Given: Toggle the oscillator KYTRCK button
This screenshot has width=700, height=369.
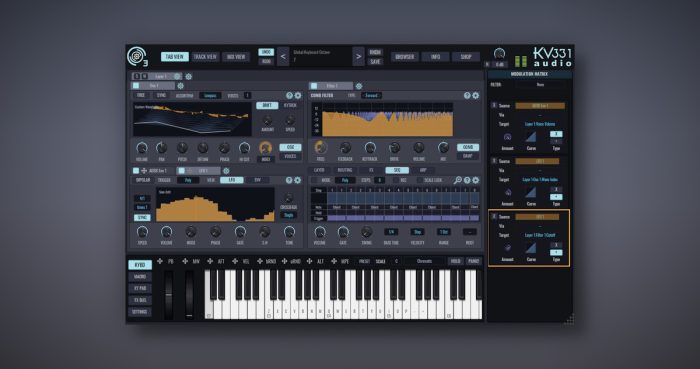Looking at the screenshot, I should point(290,106).
